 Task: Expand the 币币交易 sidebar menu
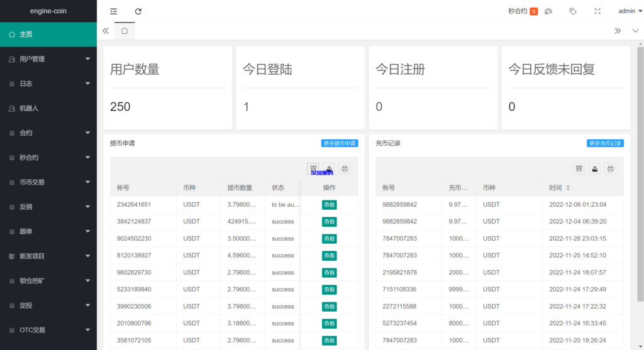48,182
